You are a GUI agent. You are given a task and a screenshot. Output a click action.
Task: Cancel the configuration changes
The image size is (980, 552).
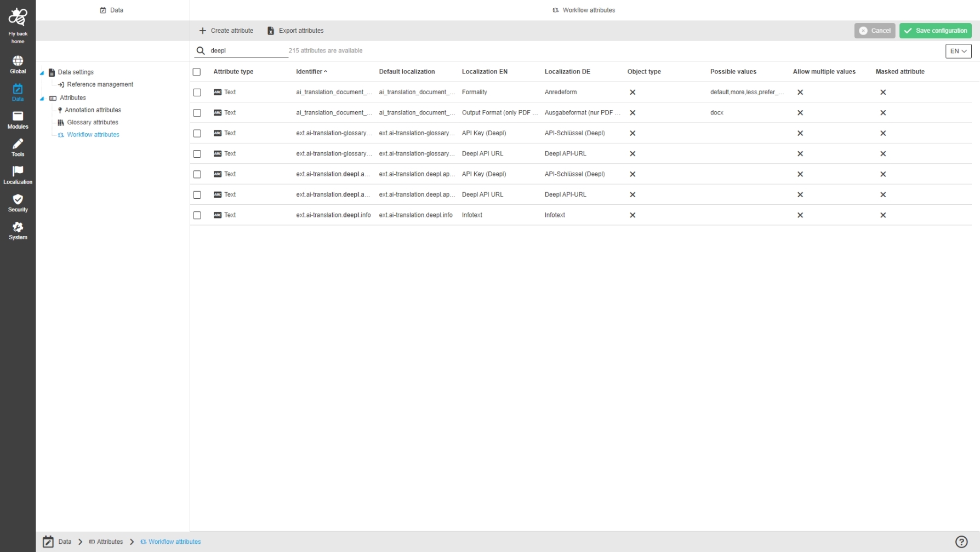click(x=874, y=31)
